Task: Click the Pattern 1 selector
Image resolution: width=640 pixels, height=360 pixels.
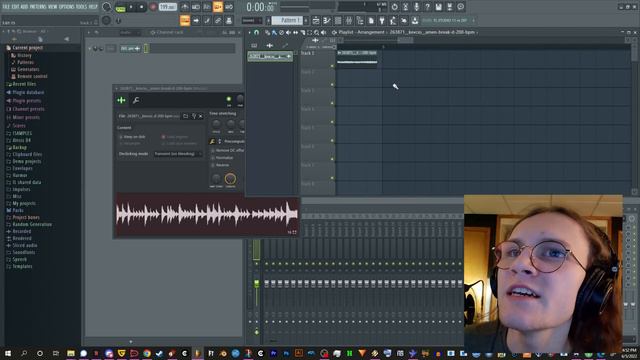Action: click(287, 20)
